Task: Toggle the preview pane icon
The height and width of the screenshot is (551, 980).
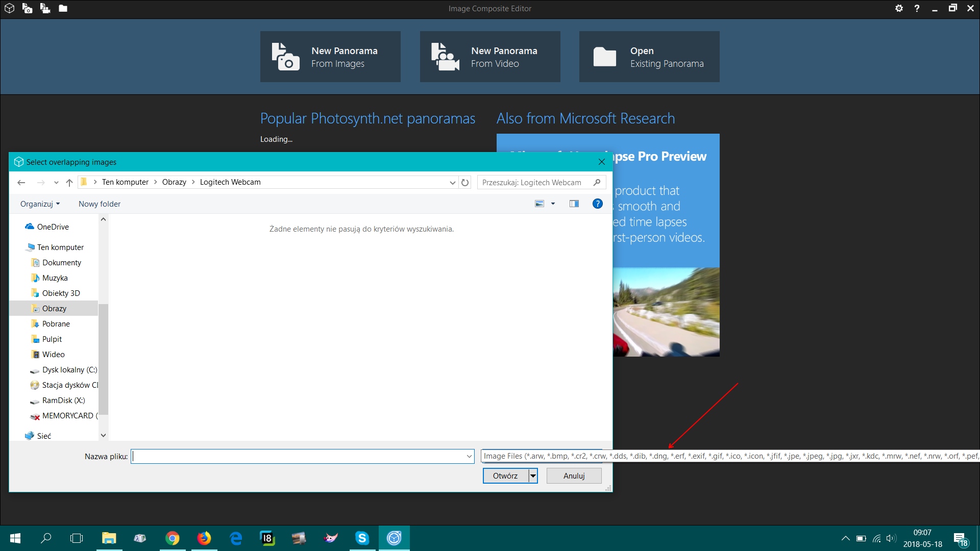Action: (x=574, y=204)
